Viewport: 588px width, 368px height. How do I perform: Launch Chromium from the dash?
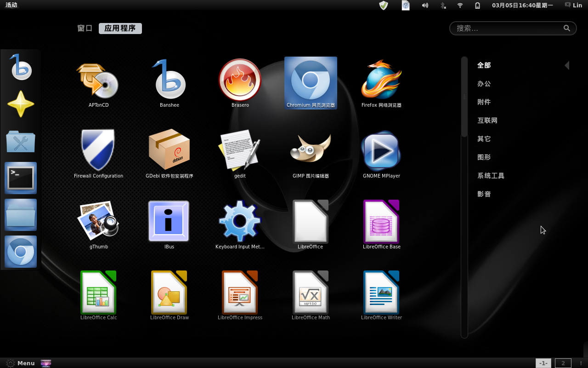pyautogui.click(x=21, y=252)
